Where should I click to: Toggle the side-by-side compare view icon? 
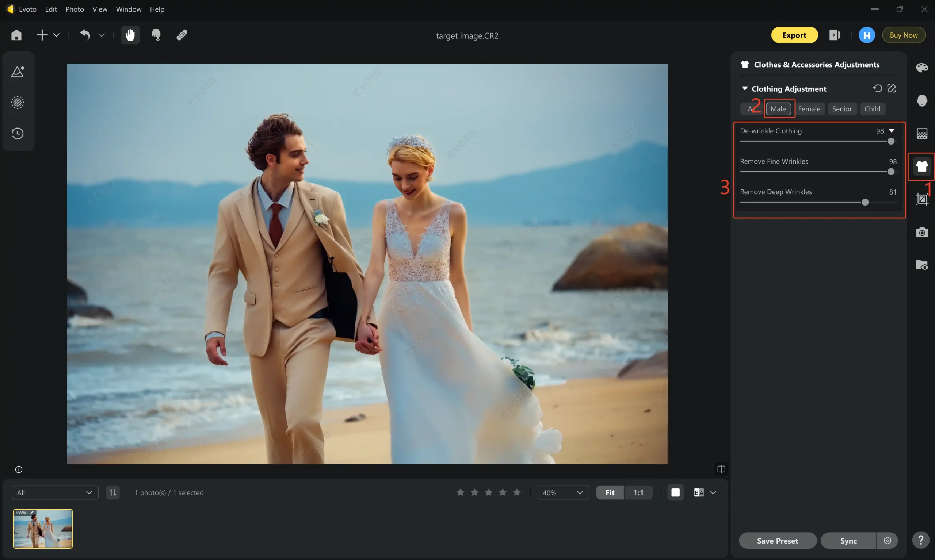click(721, 469)
